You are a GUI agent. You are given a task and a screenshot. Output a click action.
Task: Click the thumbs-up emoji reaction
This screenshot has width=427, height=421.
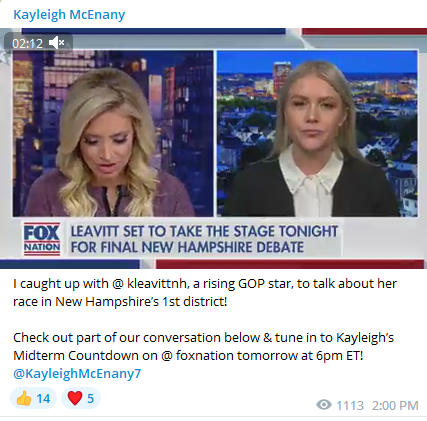click(x=24, y=398)
